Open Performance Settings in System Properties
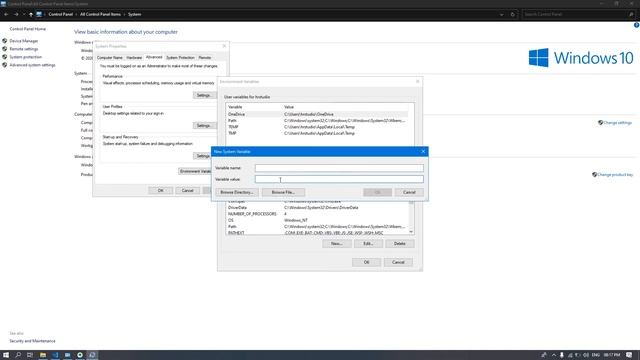Image resolution: width=640 pixels, height=360 pixels. click(x=203, y=95)
